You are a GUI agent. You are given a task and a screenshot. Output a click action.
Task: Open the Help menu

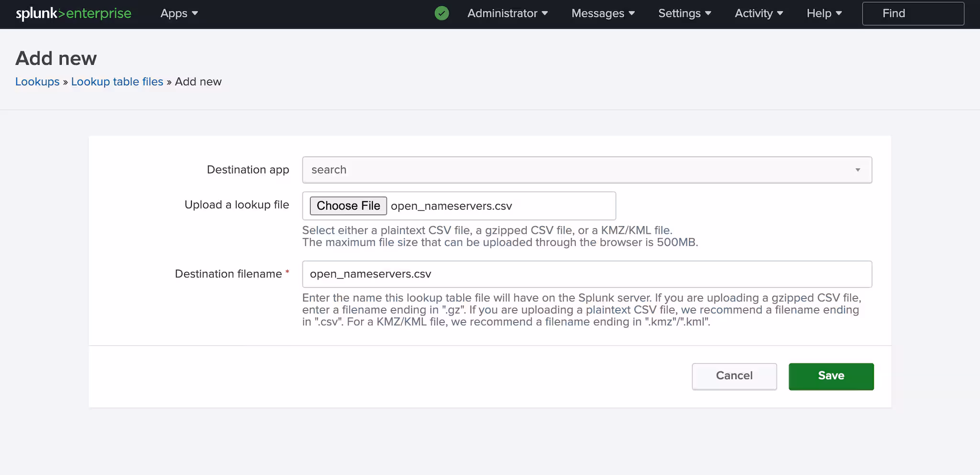[x=824, y=13]
